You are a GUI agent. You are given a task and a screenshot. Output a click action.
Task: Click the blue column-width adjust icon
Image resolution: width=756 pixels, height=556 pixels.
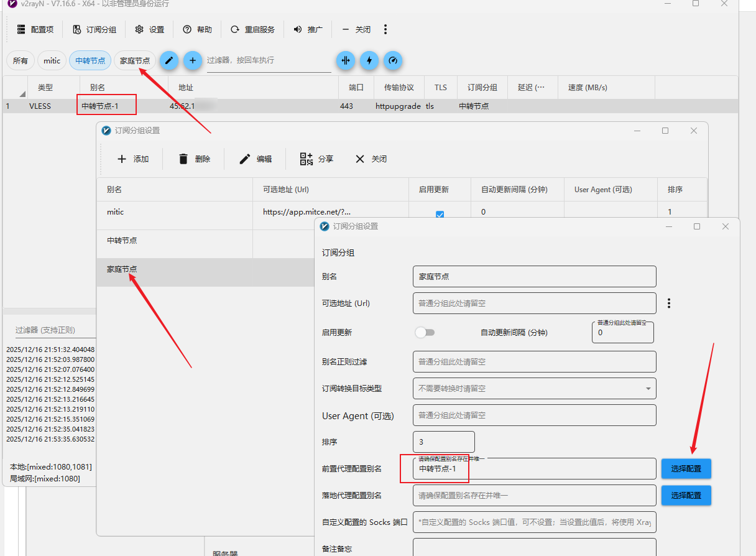pyautogui.click(x=346, y=60)
